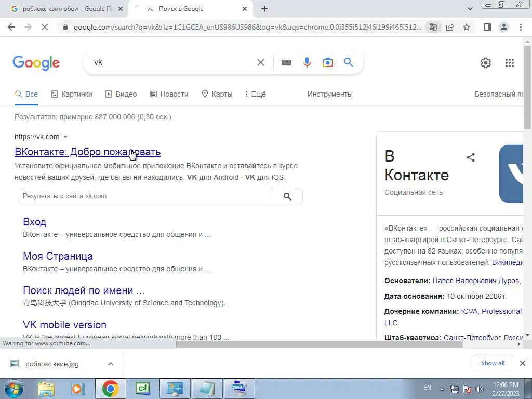Search by image with the camera icon
532x399 pixels.
[x=328, y=62]
